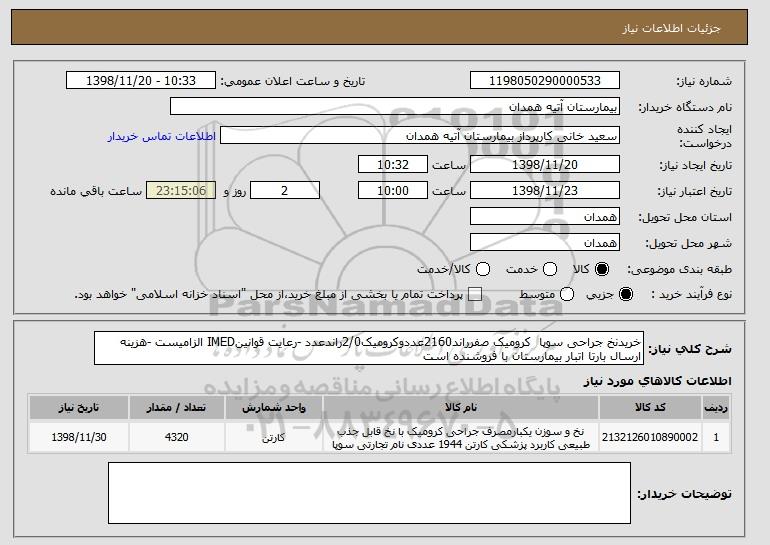Select the جزیی purchase type radio

click(x=626, y=294)
